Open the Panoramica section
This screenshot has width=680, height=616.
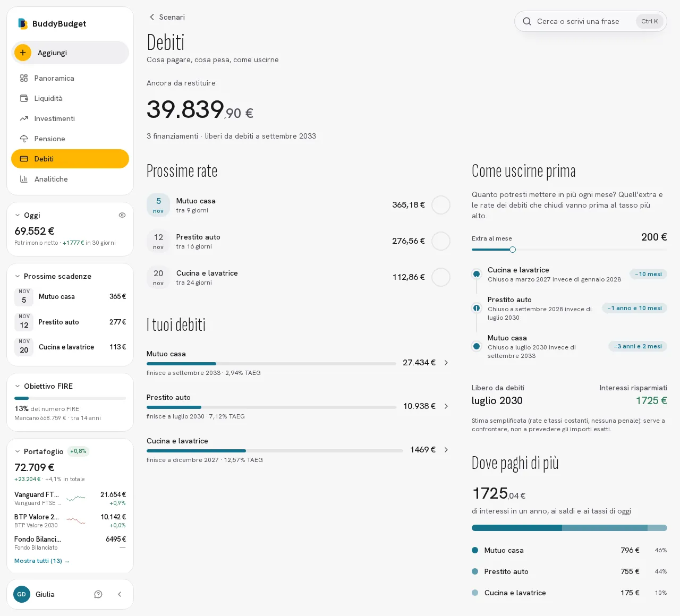pyautogui.click(x=70, y=78)
